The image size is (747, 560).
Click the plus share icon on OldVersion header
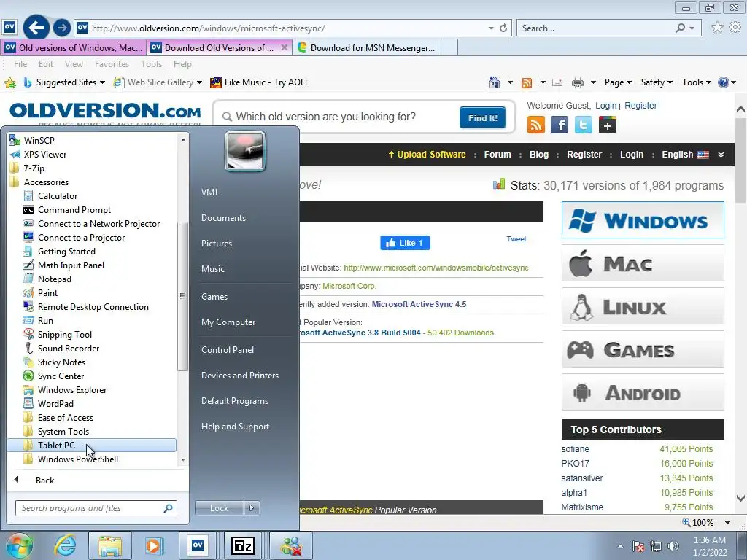pos(608,125)
